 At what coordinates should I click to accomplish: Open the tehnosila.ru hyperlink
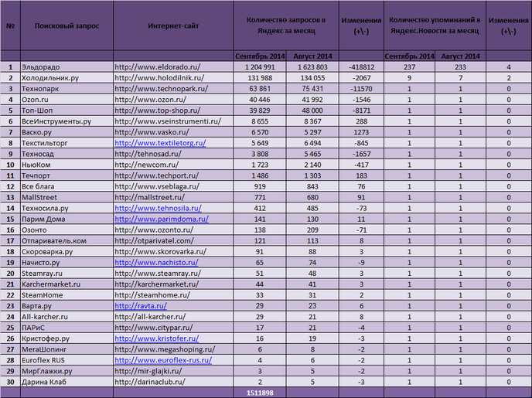tap(158, 208)
